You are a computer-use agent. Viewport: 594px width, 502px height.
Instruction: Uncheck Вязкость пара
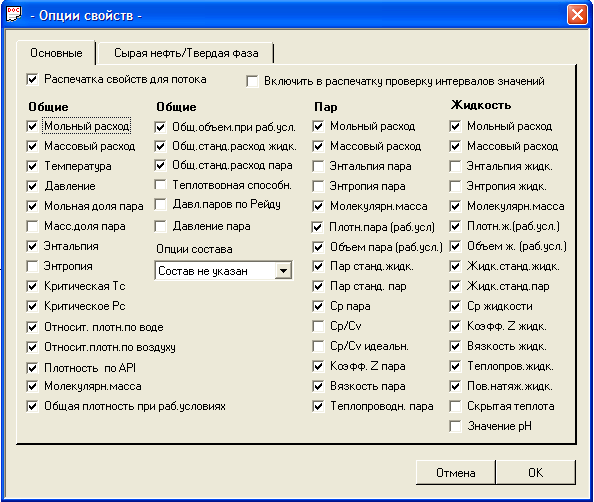[x=319, y=386]
